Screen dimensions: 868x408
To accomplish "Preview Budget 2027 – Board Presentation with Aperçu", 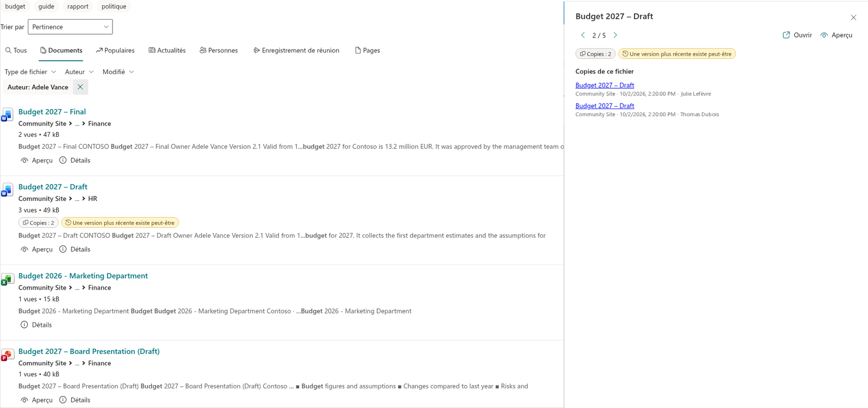I will click(x=37, y=400).
